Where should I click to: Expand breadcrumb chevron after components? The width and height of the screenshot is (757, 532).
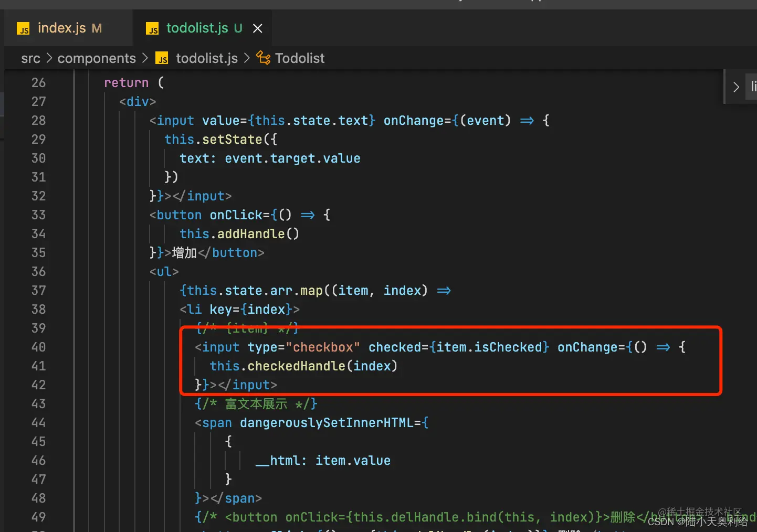coord(145,58)
